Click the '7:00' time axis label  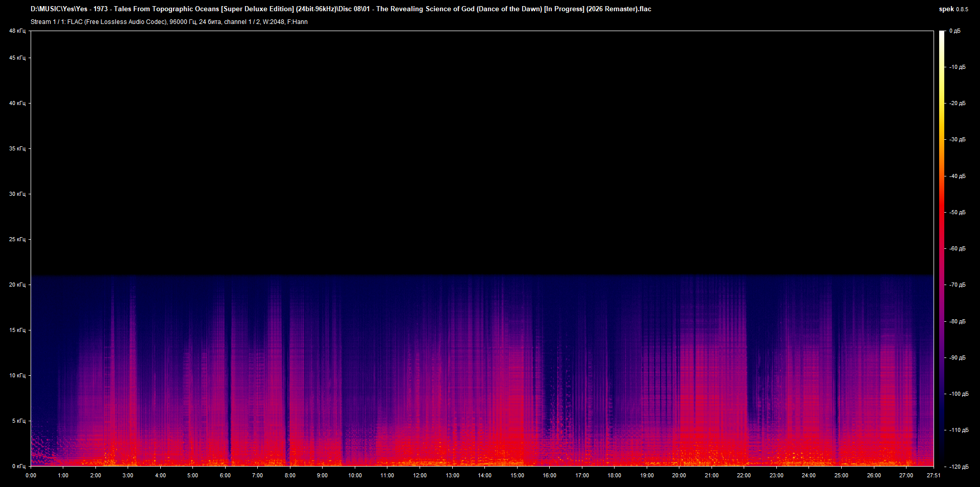[x=257, y=475]
